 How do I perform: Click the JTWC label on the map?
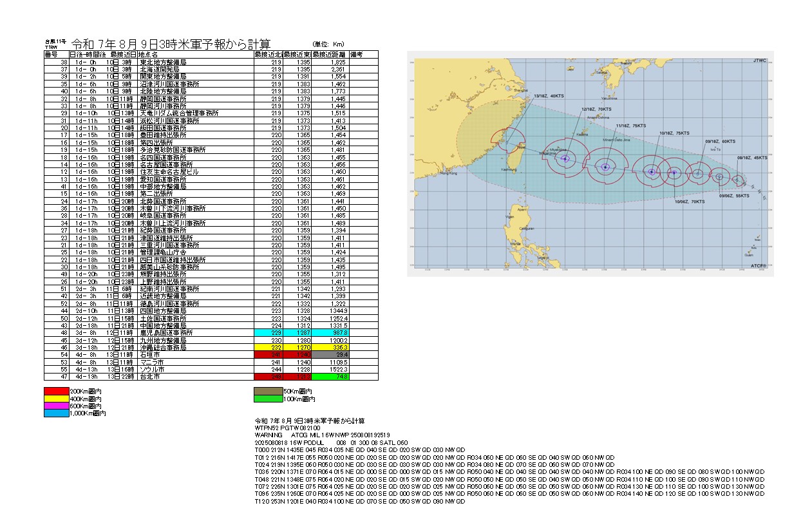coord(760,60)
